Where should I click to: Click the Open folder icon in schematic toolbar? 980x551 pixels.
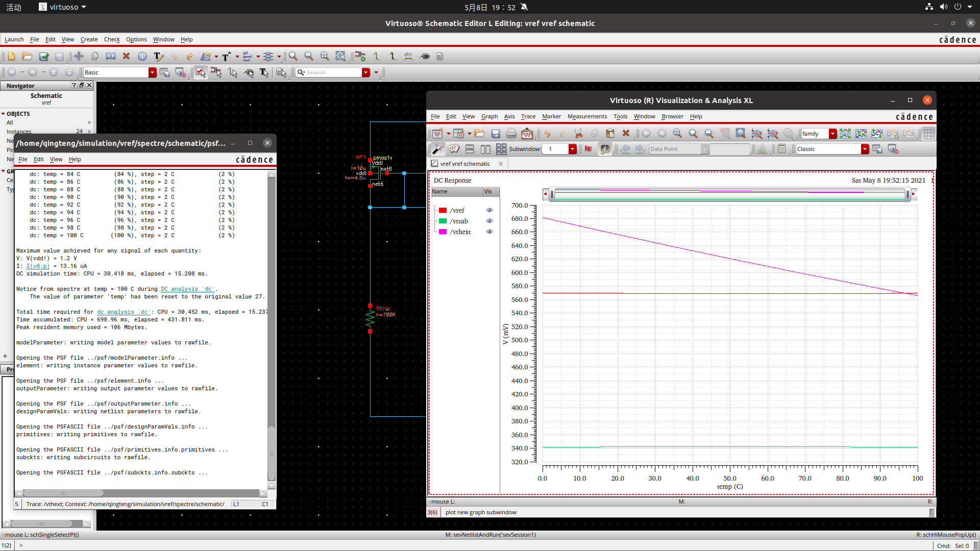[x=28, y=56]
